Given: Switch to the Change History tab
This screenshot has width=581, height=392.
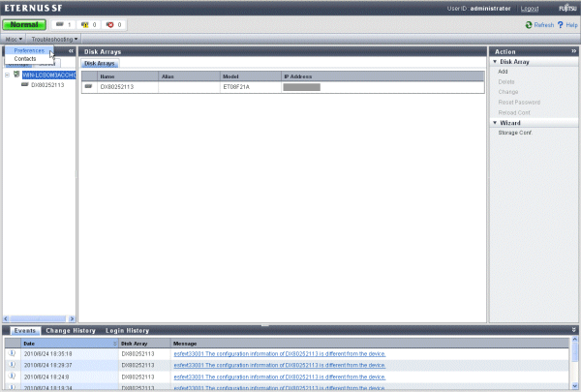Looking at the screenshot, I should pyautogui.click(x=71, y=330).
